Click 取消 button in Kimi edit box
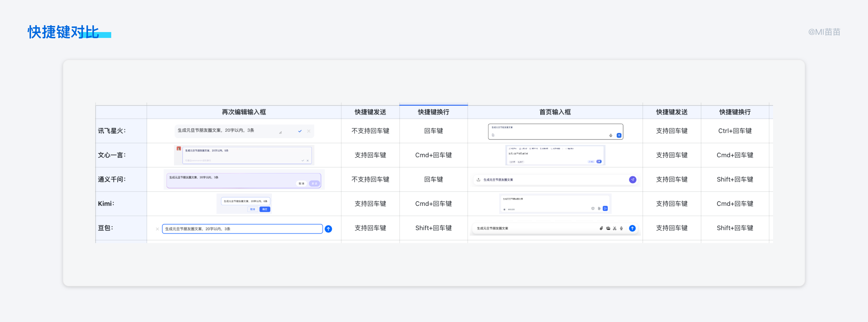 [253, 209]
